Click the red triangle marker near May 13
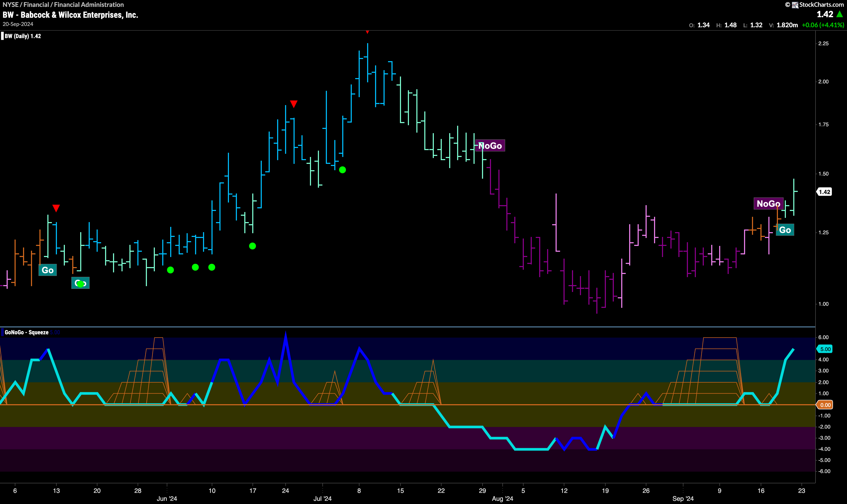 point(56,208)
